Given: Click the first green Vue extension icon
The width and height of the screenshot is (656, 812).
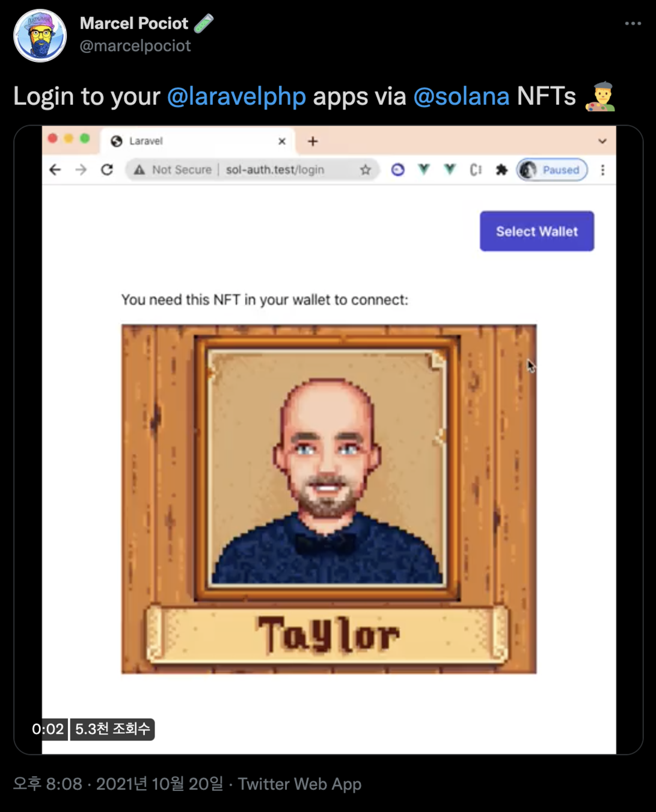Looking at the screenshot, I should [424, 170].
